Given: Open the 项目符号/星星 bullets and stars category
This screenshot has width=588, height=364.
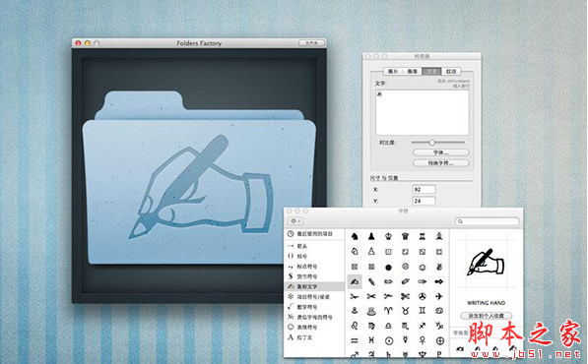Looking at the screenshot, I should (314, 296).
